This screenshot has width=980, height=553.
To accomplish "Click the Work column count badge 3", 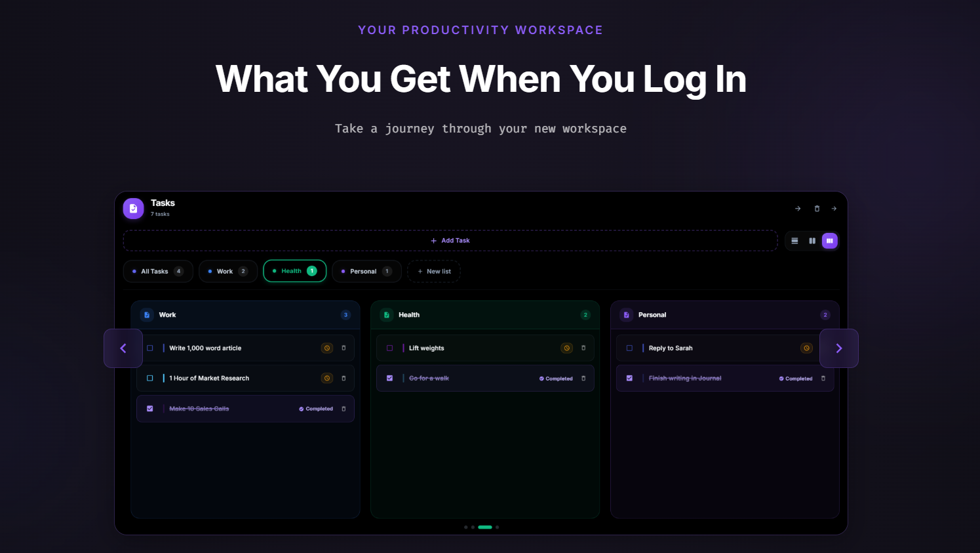I will [346, 315].
